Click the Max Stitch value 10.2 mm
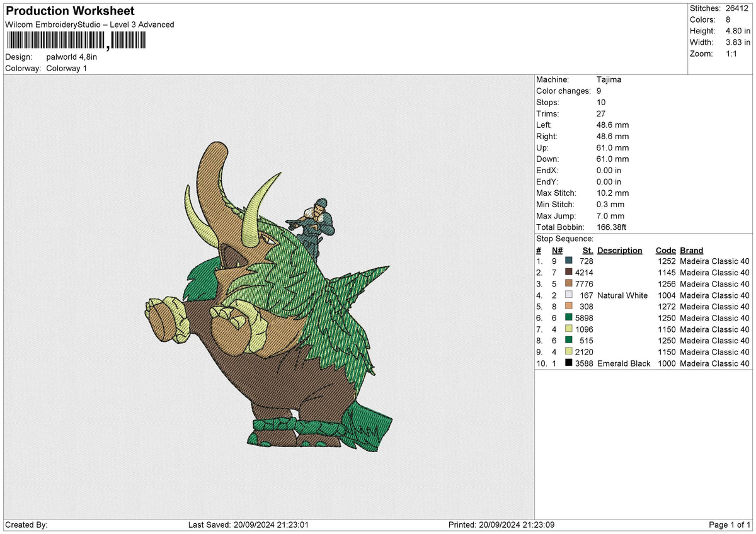Screen dimensions: 756x534 [612, 193]
